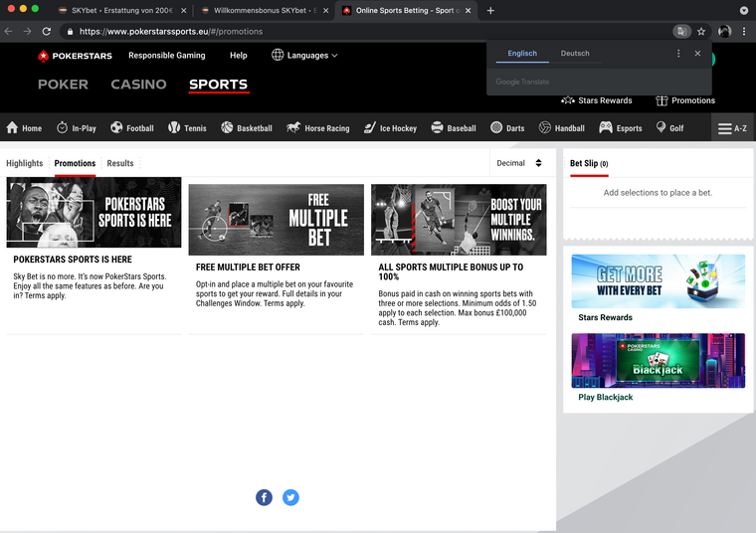Image resolution: width=756 pixels, height=533 pixels.
Task: Close the Google Translate popup
Action: [697, 53]
